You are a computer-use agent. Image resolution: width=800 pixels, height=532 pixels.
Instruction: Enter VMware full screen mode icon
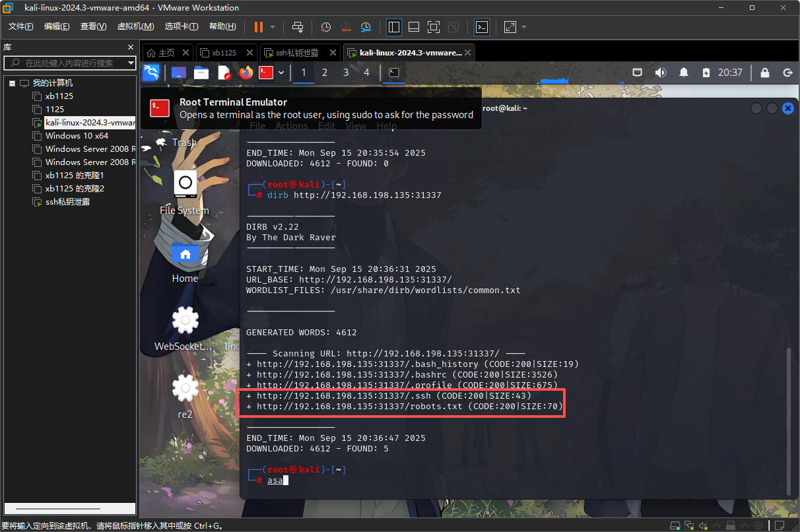pos(433,27)
